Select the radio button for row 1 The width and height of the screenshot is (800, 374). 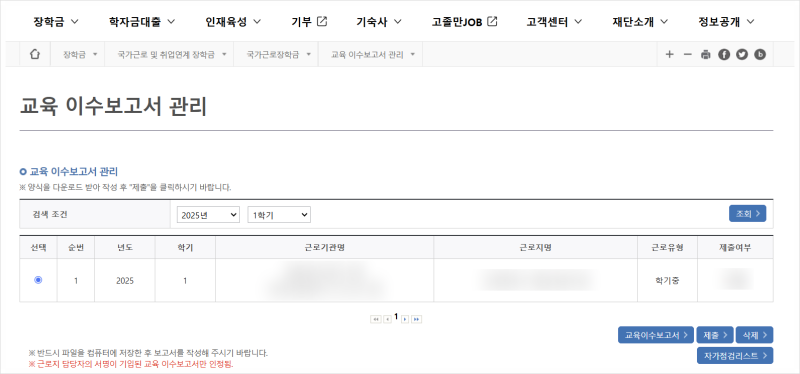pos(38,280)
